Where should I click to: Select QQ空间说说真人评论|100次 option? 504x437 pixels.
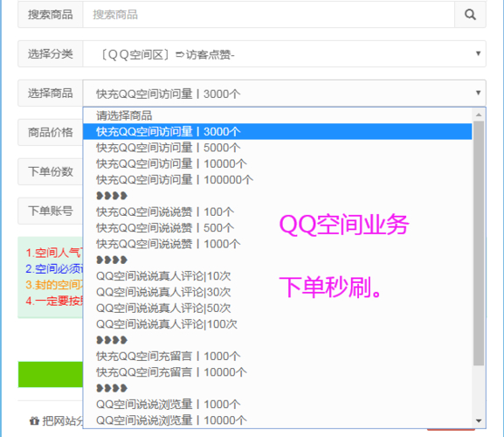pyautogui.click(x=277, y=324)
